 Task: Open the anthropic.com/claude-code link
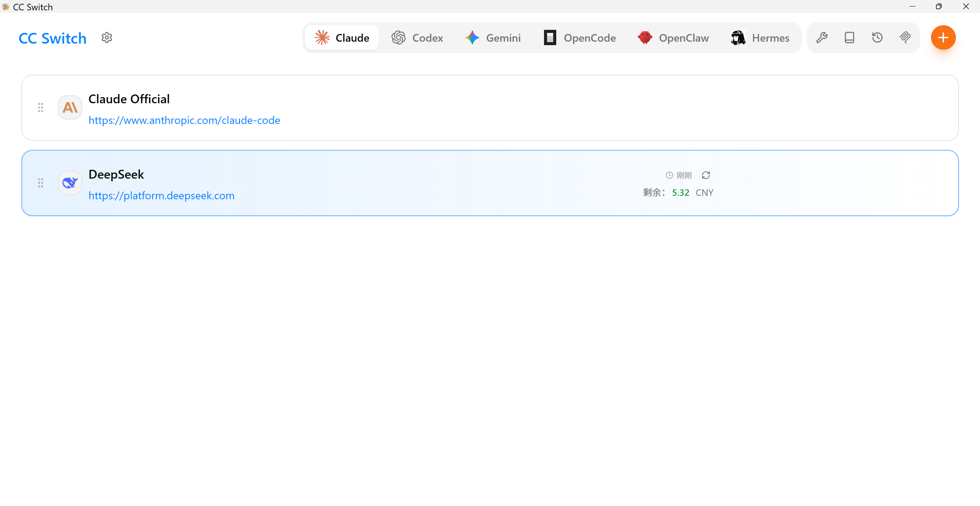(184, 120)
